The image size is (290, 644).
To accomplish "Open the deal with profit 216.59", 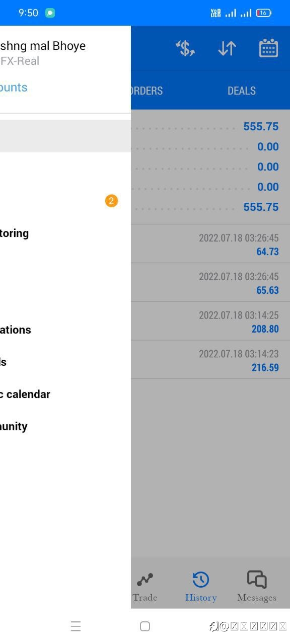I will point(210,360).
